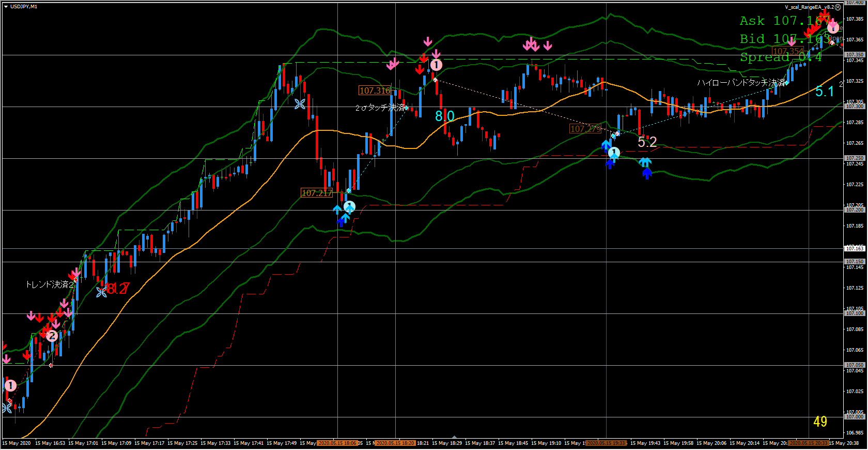Click the 2020.05.15 18:20 time marker
This screenshot has width=868, height=450.
[395, 443]
